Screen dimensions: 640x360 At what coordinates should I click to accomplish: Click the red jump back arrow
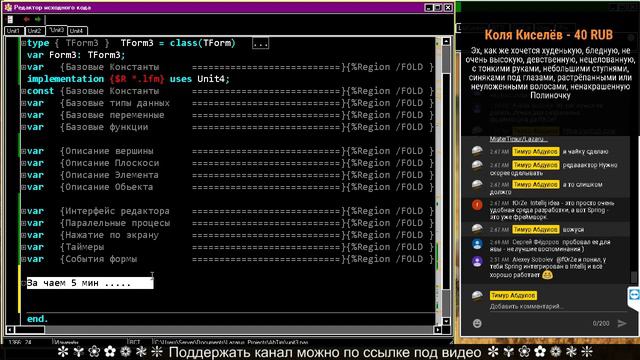click(27, 19)
